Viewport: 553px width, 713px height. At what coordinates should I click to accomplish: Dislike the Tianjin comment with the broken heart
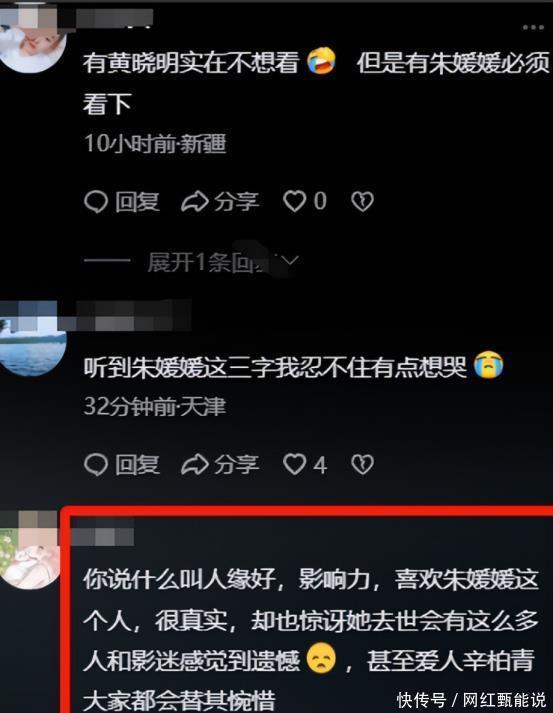point(362,464)
